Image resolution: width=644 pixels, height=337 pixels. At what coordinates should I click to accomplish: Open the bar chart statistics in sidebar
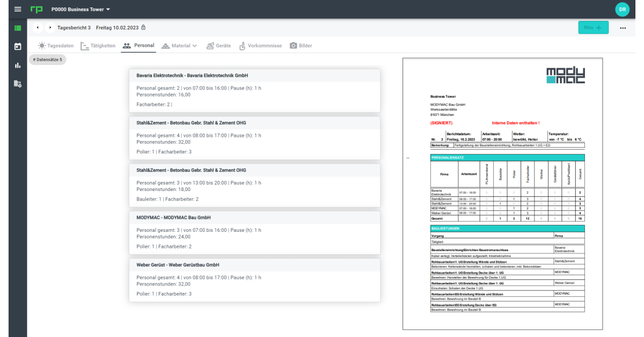[18, 65]
